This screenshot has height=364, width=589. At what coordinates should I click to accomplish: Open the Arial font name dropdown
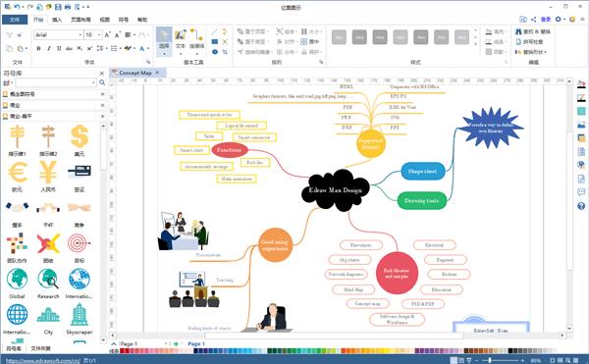tap(80, 35)
